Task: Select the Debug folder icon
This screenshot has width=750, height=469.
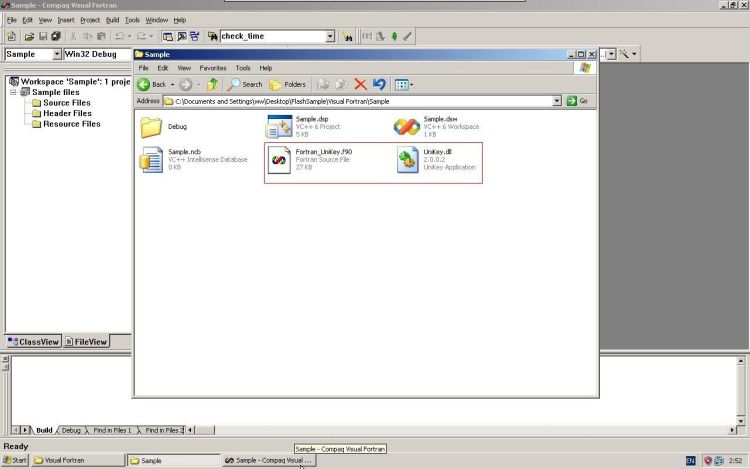Action: [x=151, y=127]
